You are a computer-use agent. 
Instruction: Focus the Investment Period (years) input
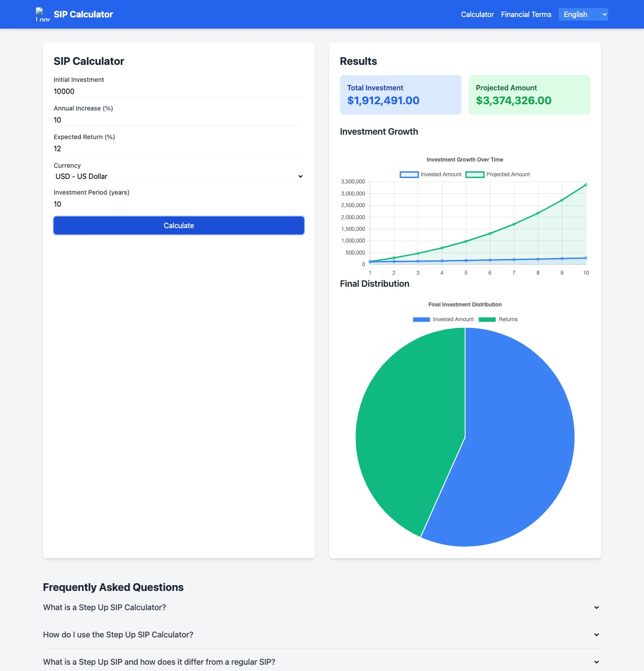(x=179, y=204)
